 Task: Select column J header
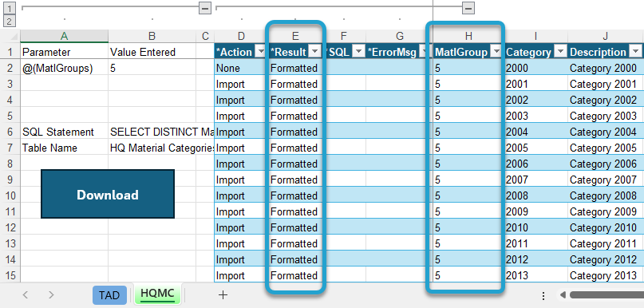point(606,36)
